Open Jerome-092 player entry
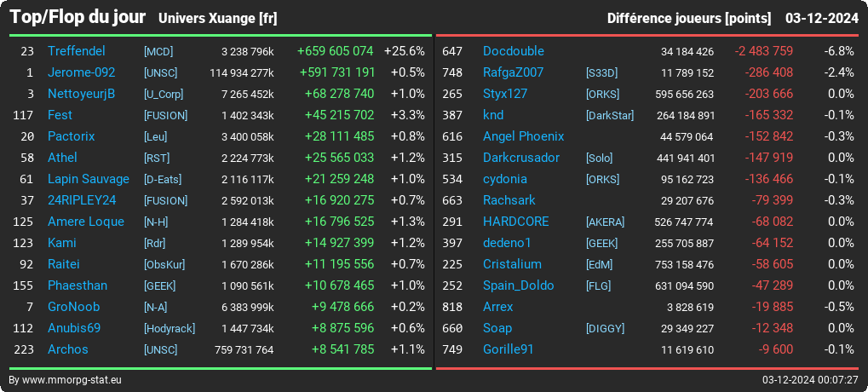 (x=82, y=72)
